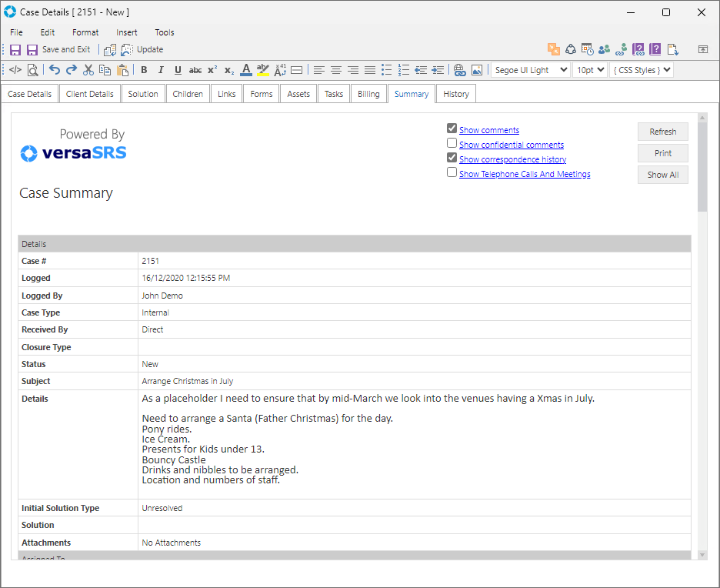Click the paste clipboard icon

pos(122,70)
